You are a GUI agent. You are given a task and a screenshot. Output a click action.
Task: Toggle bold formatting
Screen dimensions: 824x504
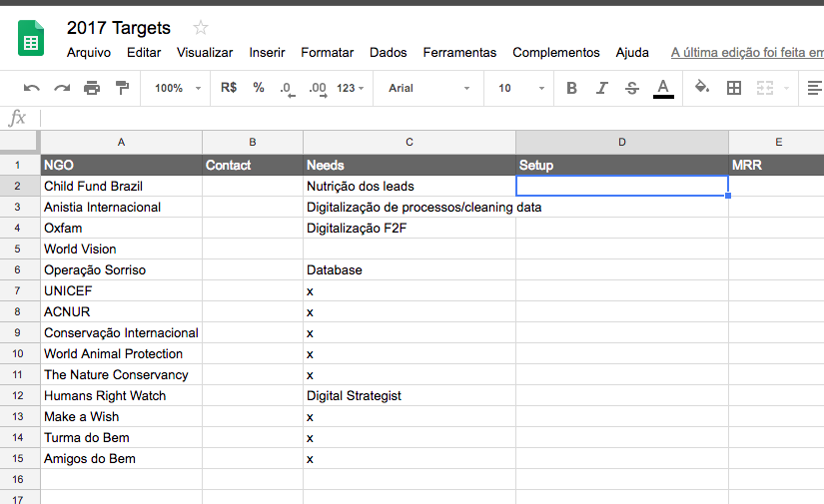pyautogui.click(x=571, y=88)
